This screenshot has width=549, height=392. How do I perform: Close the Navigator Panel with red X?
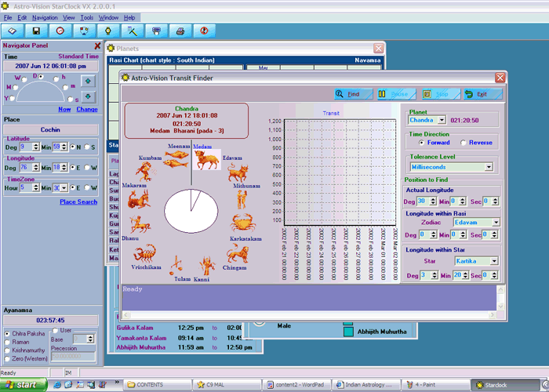(x=97, y=45)
